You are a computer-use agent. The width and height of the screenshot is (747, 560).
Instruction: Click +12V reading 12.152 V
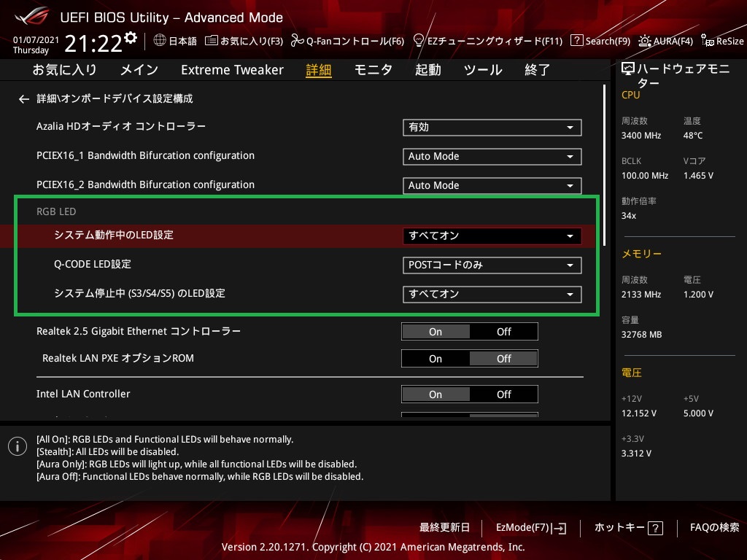639,413
